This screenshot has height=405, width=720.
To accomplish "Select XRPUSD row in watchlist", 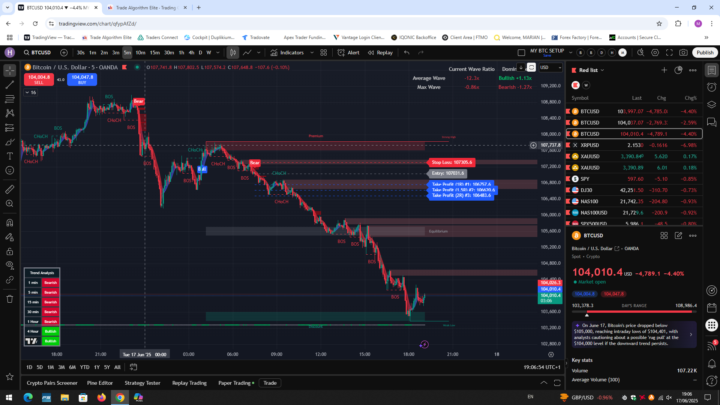I will click(x=634, y=145).
